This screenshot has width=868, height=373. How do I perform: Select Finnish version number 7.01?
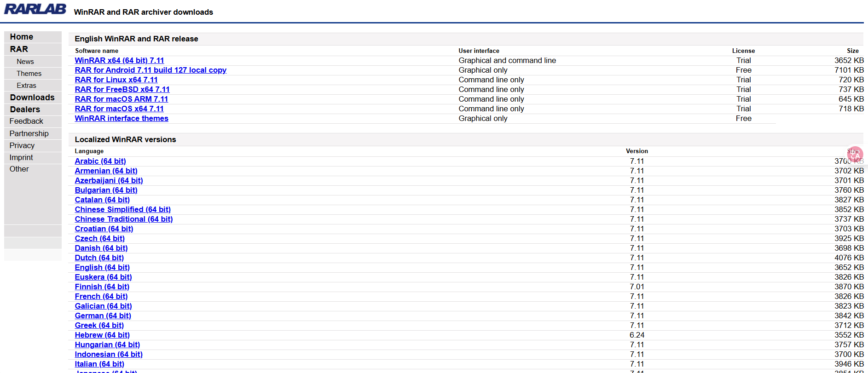pyautogui.click(x=637, y=287)
